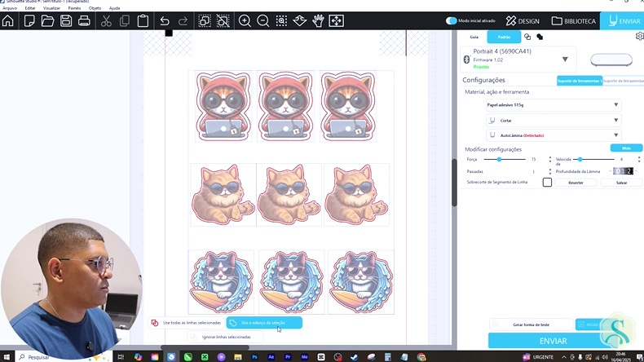
Task: Print the design with printer icon
Action: click(x=84, y=20)
